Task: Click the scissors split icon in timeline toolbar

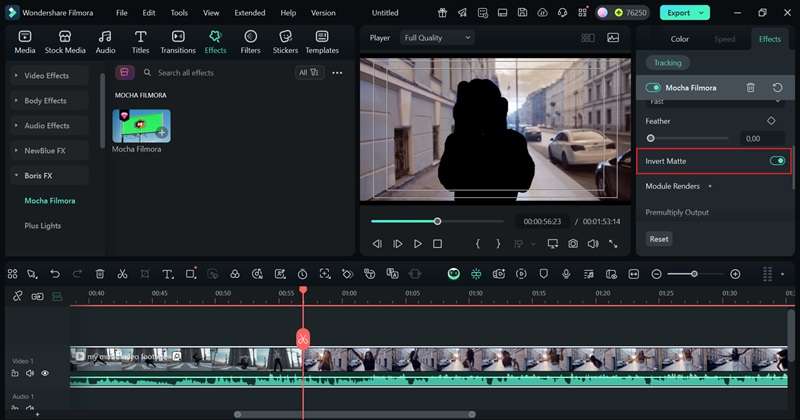Action: pos(122,274)
